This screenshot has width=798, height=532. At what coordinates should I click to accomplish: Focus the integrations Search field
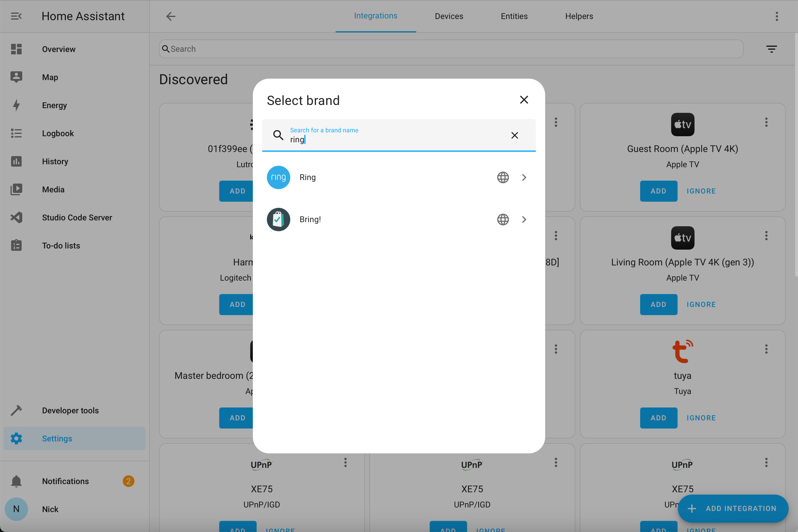tap(451, 49)
